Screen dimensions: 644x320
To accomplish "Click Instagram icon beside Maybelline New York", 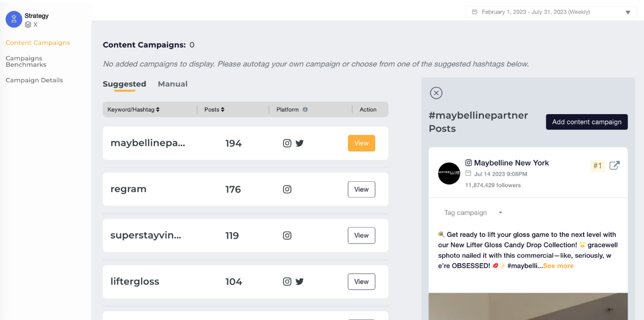I will pos(468,163).
